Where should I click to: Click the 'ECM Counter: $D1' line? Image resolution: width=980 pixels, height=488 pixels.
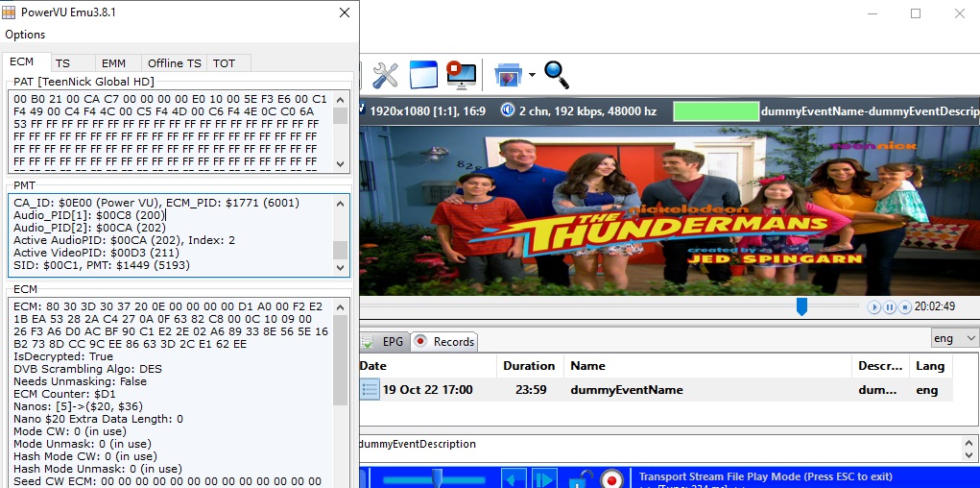(64, 394)
